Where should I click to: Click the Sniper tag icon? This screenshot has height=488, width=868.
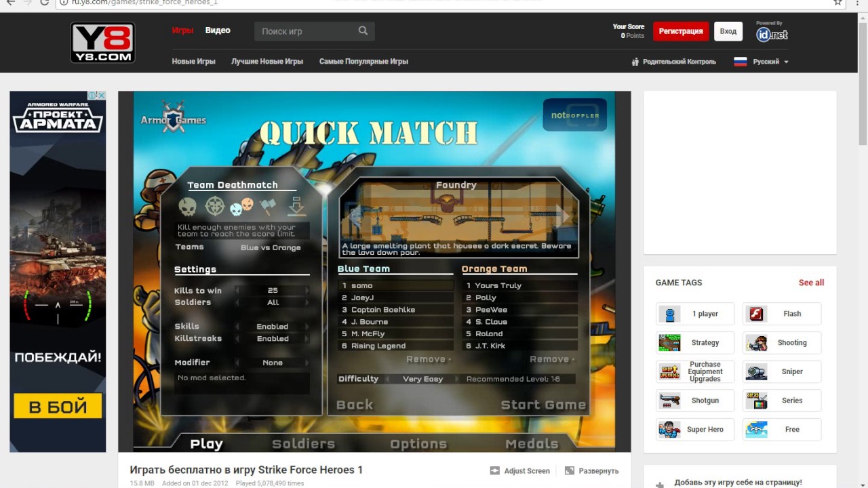pos(756,371)
